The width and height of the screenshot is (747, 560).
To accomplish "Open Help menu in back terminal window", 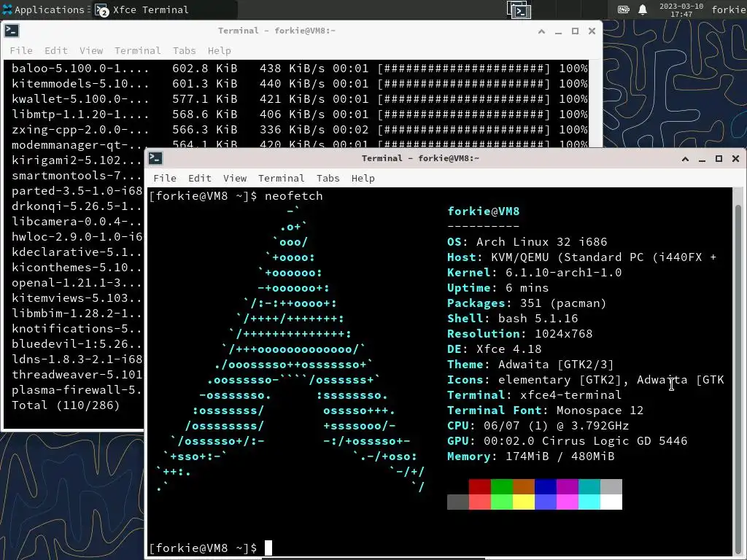I will [x=219, y=50].
